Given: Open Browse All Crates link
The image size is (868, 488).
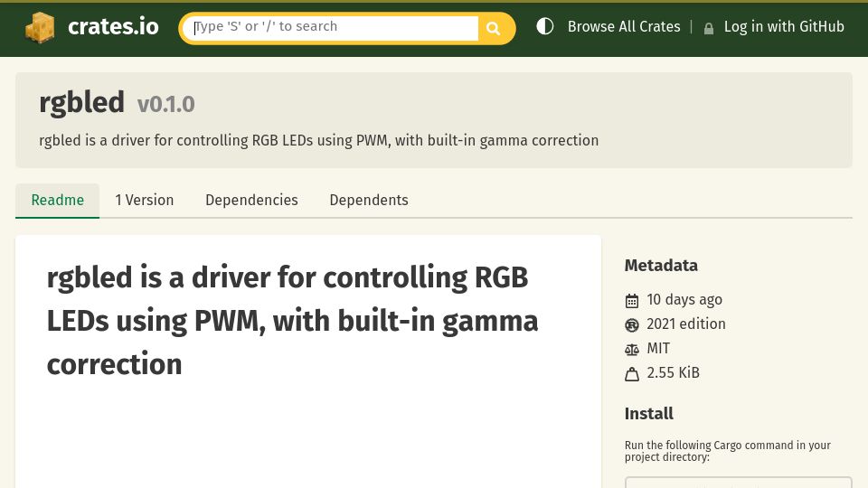Looking at the screenshot, I should pyautogui.click(x=624, y=26).
